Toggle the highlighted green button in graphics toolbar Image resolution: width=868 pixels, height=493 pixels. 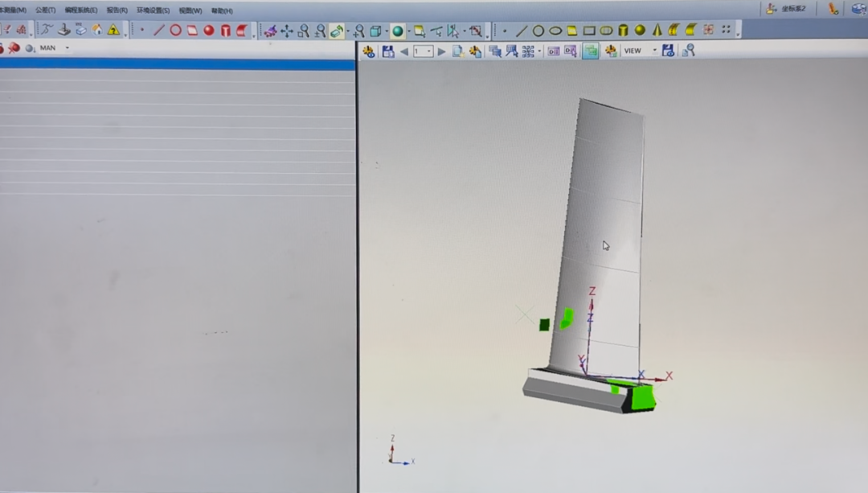(591, 51)
